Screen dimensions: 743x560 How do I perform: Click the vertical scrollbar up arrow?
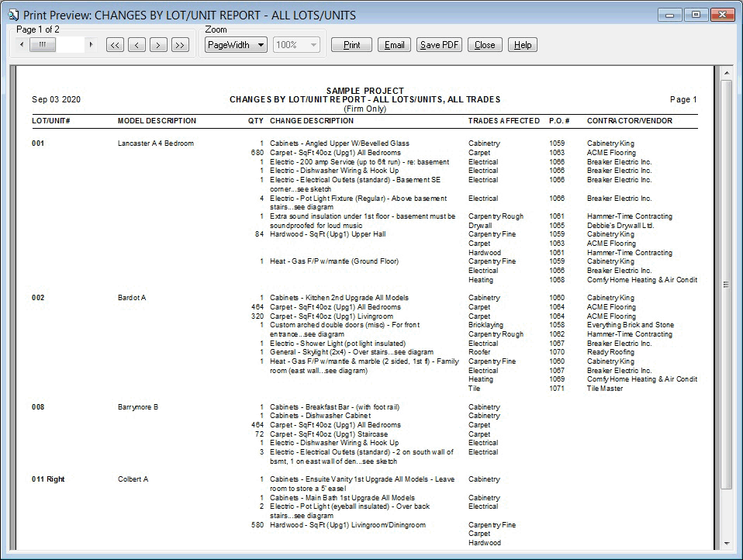726,74
